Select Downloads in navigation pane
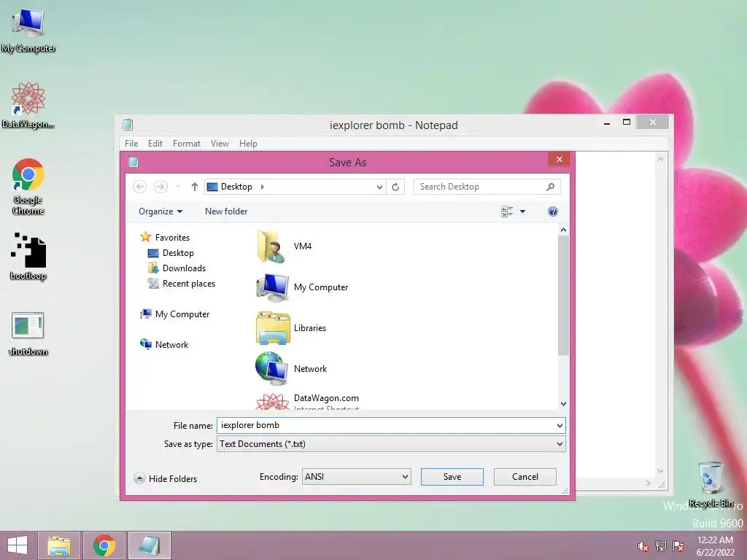 point(177,268)
